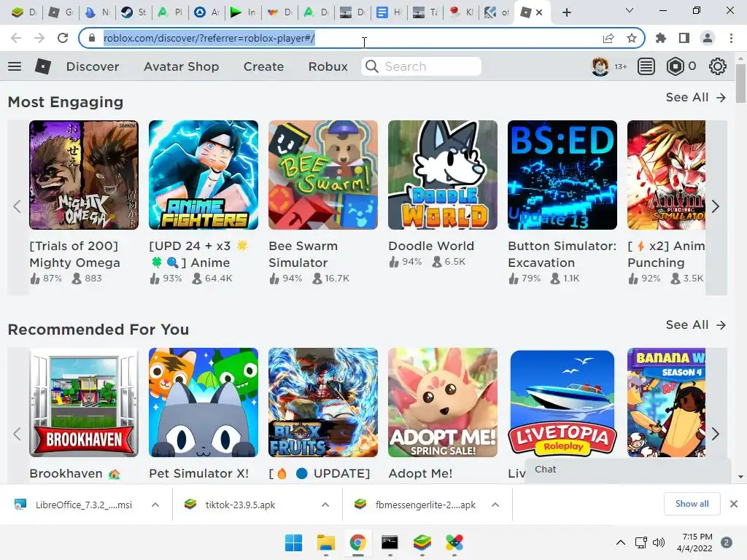Click the Show all downloads button

692,504
